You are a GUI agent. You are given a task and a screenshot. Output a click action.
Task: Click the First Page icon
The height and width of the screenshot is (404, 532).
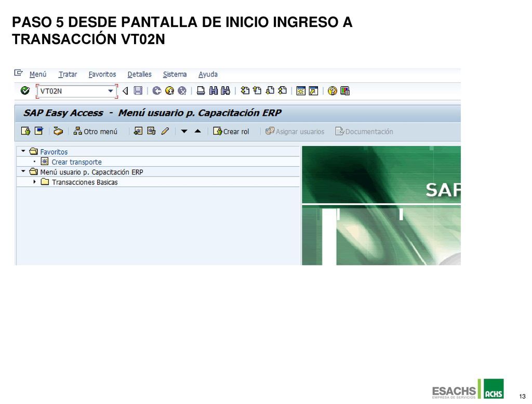coord(245,90)
